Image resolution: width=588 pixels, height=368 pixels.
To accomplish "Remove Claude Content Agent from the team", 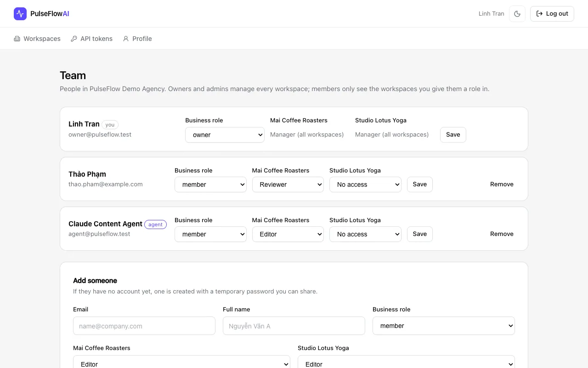I will point(502,234).
